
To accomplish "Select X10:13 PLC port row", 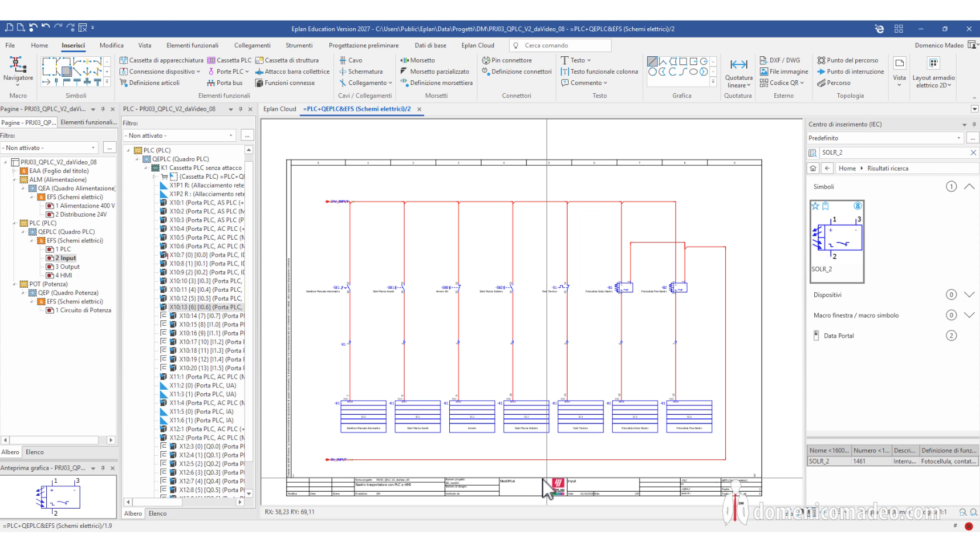I will [x=202, y=307].
